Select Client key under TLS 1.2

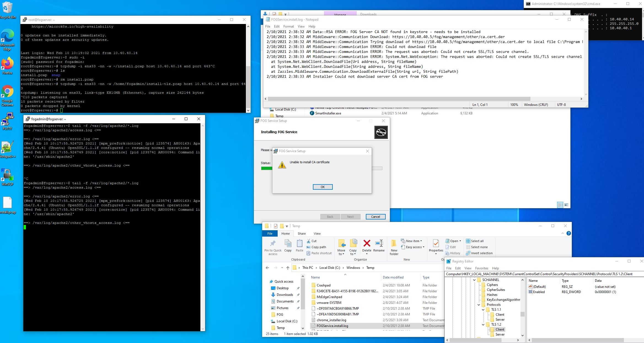pyautogui.click(x=500, y=329)
